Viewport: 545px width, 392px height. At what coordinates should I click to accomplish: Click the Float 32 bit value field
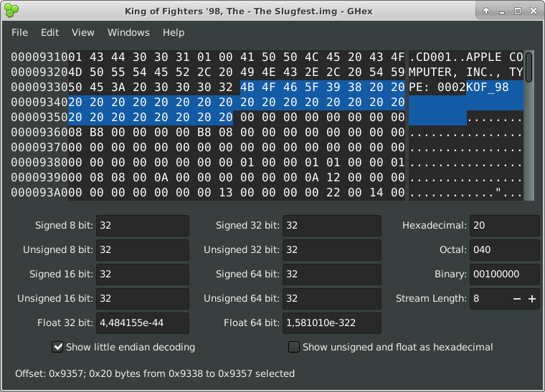click(143, 323)
